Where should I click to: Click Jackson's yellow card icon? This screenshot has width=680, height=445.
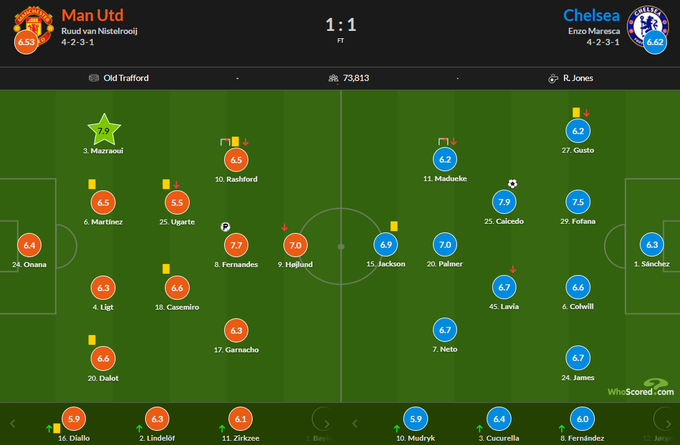395,226
